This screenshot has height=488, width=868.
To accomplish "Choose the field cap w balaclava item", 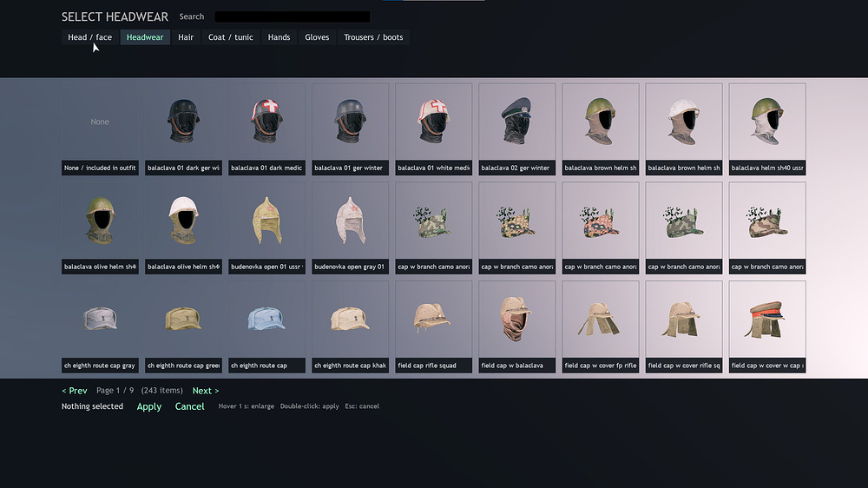I will click(517, 326).
